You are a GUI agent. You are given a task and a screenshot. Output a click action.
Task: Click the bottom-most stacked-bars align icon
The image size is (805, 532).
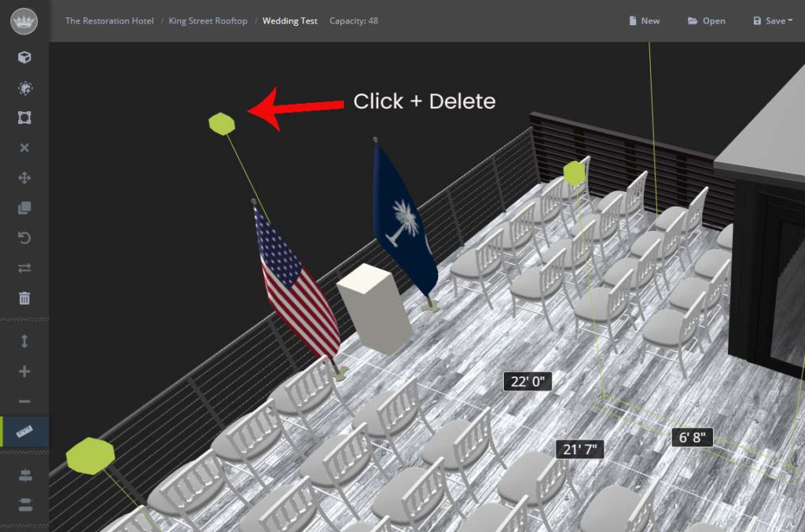click(x=25, y=504)
